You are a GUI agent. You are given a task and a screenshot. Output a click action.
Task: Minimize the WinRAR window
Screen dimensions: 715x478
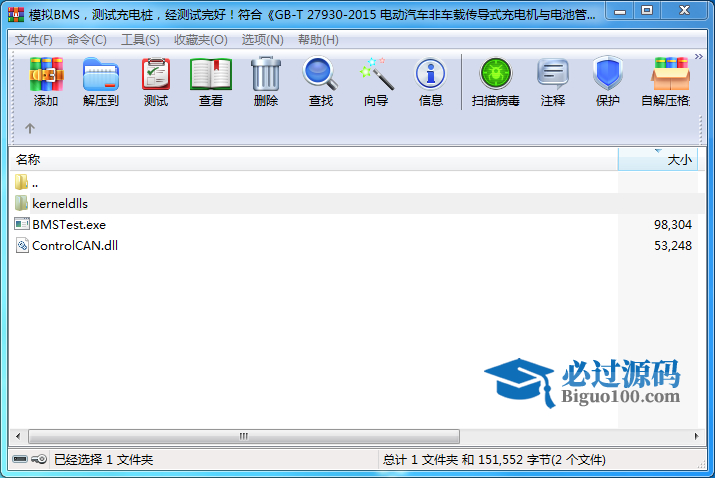[620, 11]
